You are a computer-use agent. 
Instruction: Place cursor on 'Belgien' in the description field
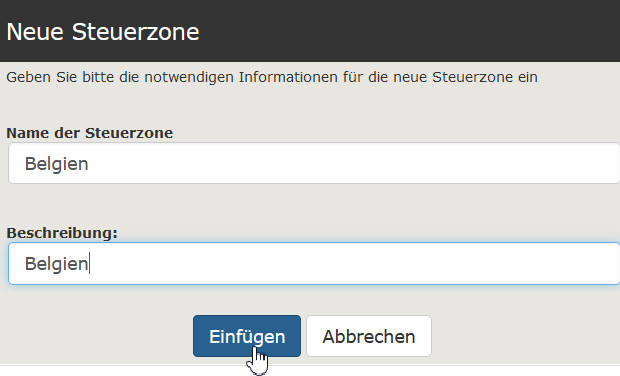(57, 264)
